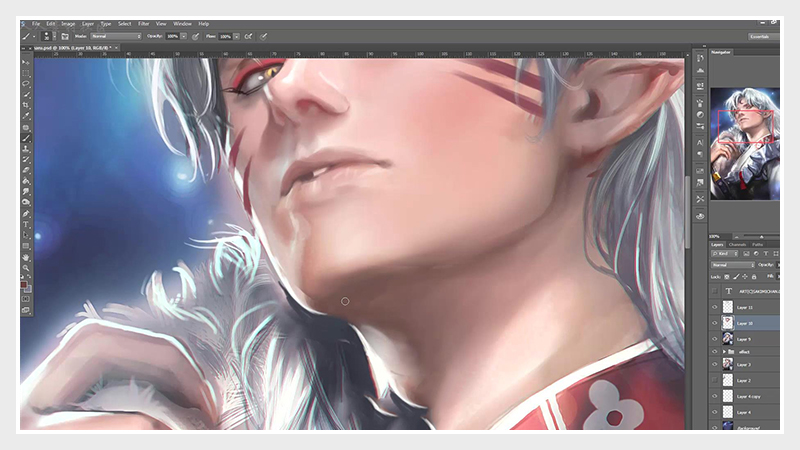800x450 pixels.
Task: Switch to the Paths tab
Action: pos(758,244)
